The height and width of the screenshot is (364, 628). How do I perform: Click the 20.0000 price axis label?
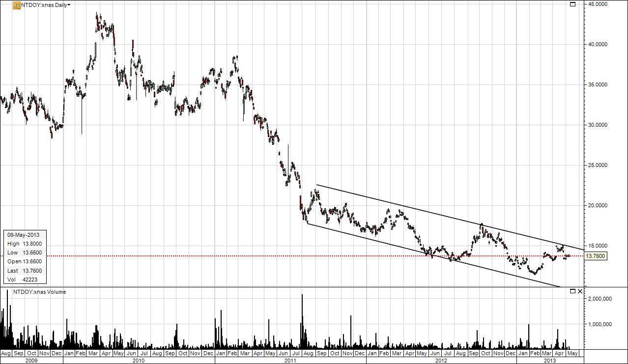[598, 205]
